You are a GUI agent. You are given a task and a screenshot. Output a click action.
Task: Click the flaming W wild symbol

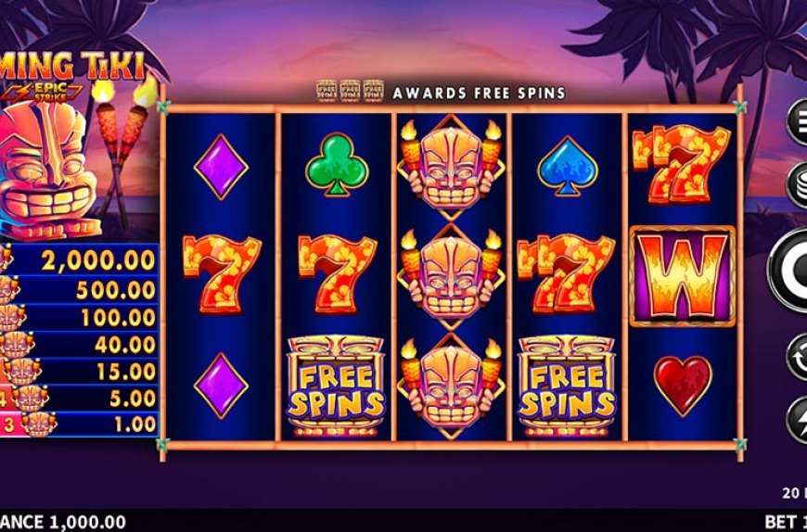682,276
